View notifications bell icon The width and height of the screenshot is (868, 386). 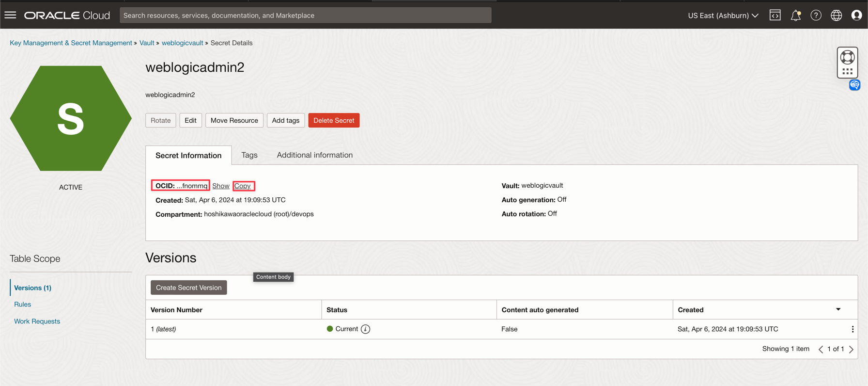click(x=795, y=16)
